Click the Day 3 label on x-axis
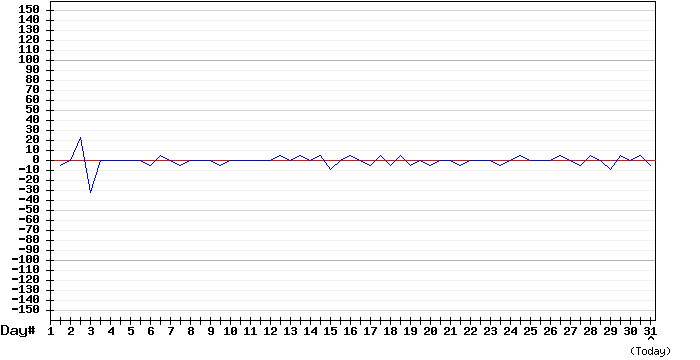This screenshot has width=700, height=360. point(91,331)
